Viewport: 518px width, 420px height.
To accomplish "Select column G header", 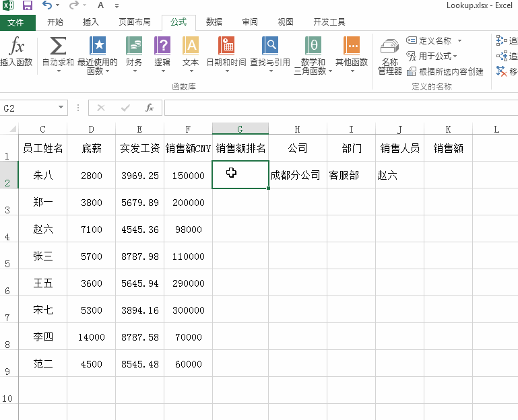I will [240, 129].
